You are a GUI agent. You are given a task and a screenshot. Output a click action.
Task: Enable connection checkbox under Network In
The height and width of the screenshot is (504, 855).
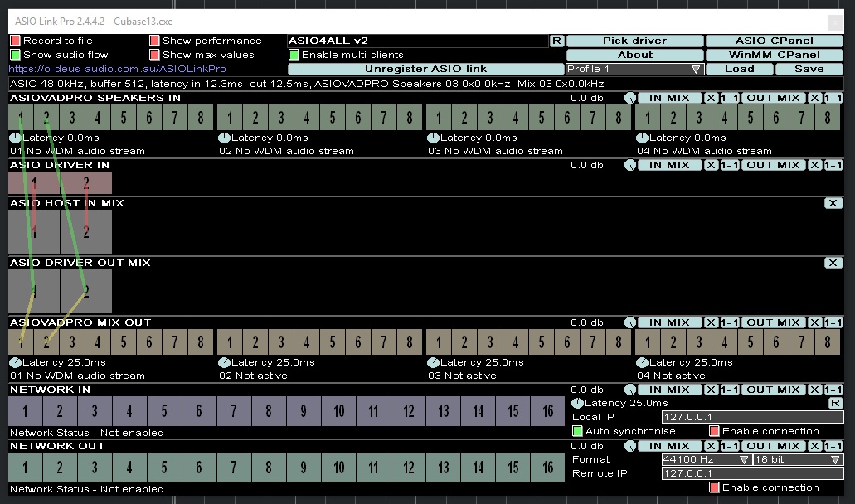coord(714,432)
